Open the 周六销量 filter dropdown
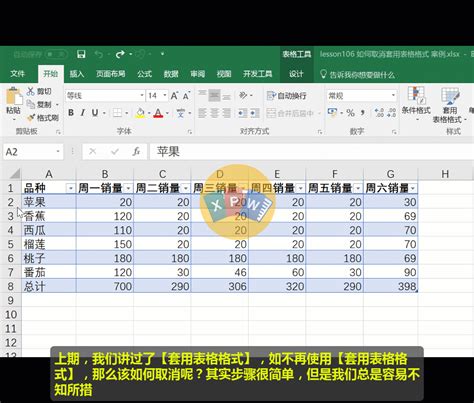 click(413, 189)
